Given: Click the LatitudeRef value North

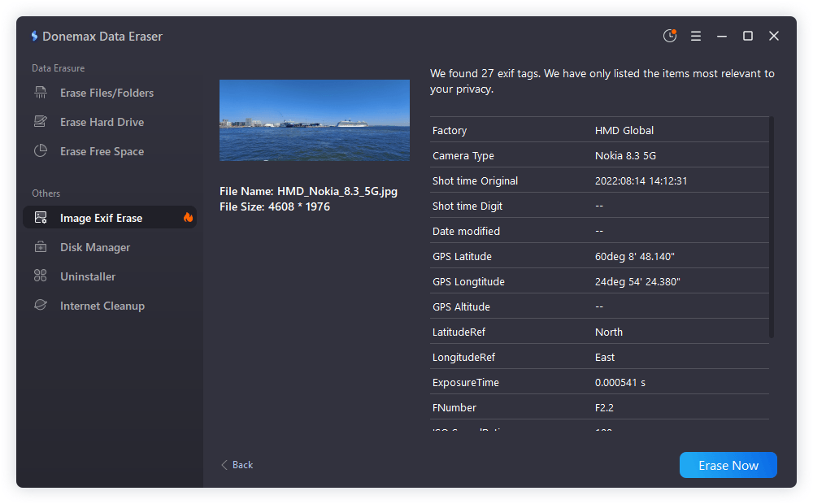Looking at the screenshot, I should pyautogui.click(x=609, y=332).
